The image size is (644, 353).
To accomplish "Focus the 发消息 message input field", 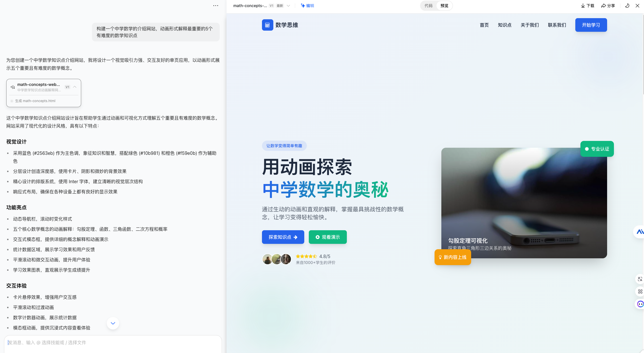I will tap(113, 343).
